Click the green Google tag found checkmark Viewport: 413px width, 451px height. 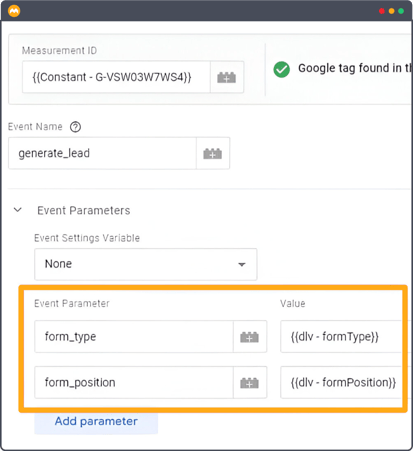(x=282, y=69)
